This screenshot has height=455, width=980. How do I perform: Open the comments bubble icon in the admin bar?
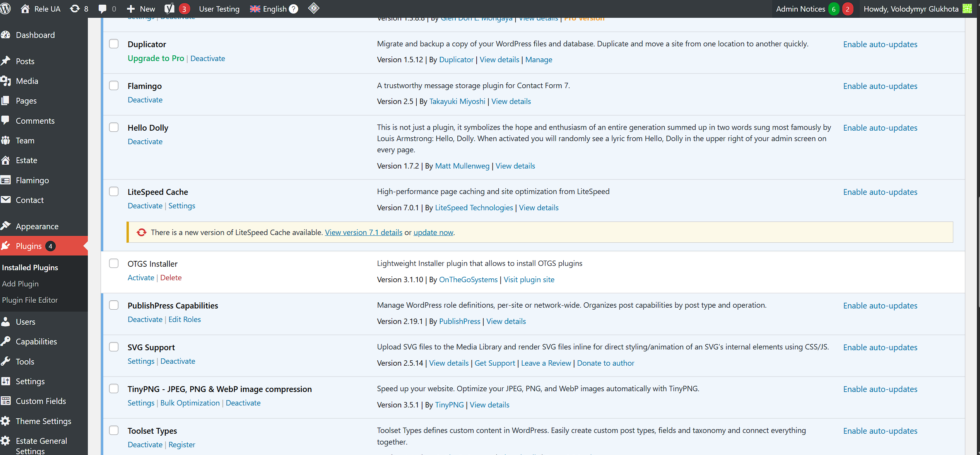point(103,9)
